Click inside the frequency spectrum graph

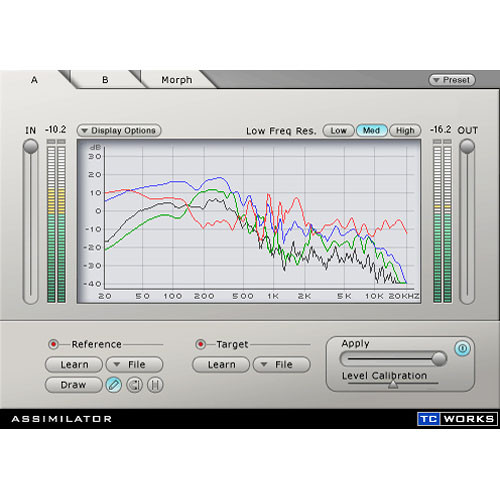pyautogui.click(x=249, y=221)
